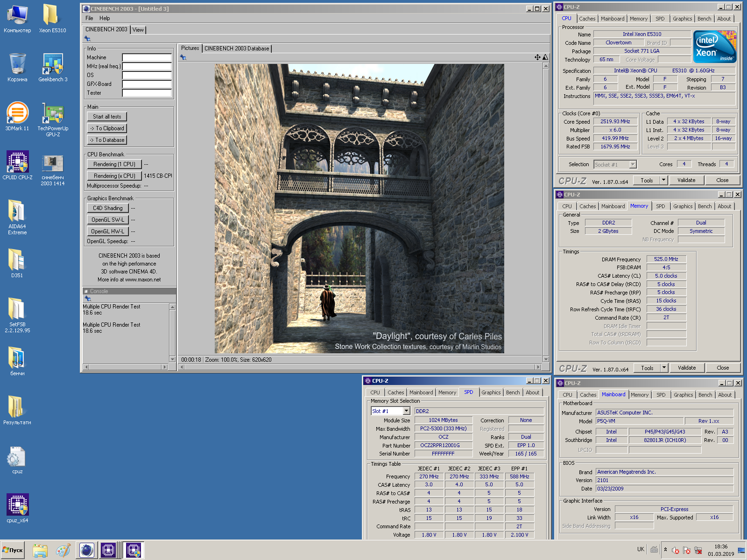Open Graphics tab in the CPU-Z SPD window
Image resolution: width=747 pixels, height=560 pixels.
pos(491,392)
